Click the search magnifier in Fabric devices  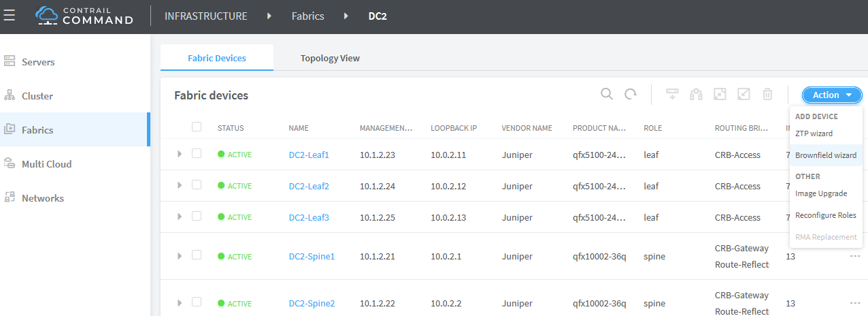tap(607, 95)
